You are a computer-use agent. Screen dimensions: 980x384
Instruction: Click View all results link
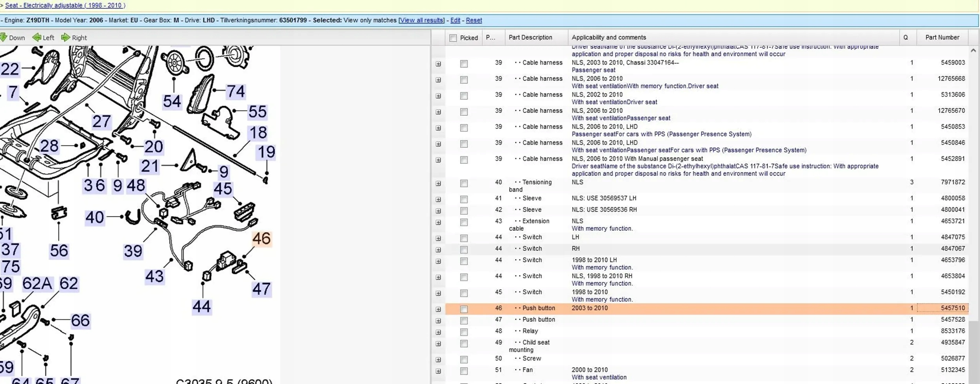click(421, 20)
